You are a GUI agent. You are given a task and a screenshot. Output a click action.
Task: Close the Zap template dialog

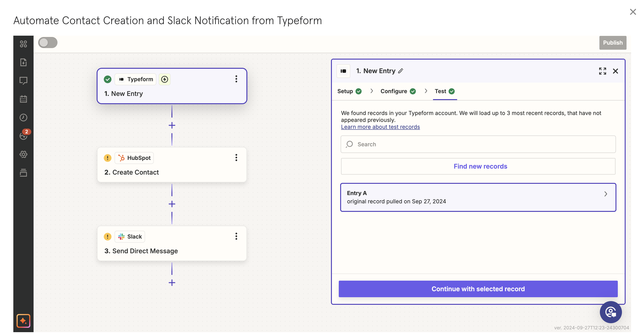coord(633,12)
